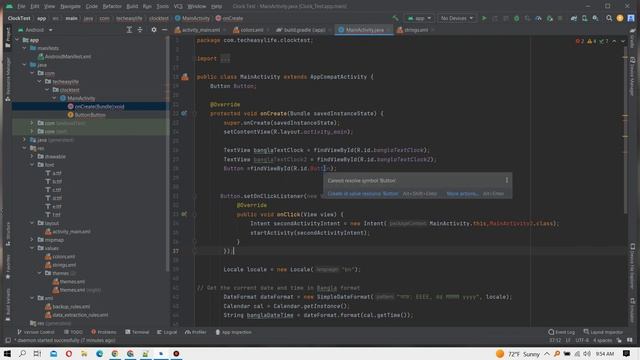Collapse the values folder
The width and height of the screenshot is (640, 360).
click(x=32, y=248)
